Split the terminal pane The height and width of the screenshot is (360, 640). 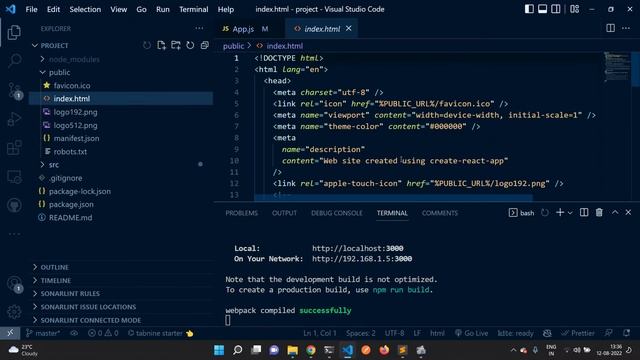pos(584,212)
